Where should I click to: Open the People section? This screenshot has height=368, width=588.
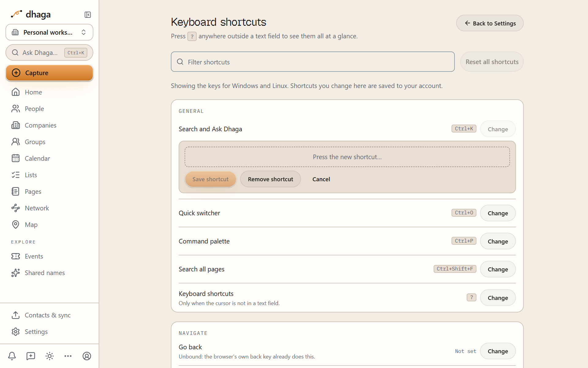click(x=49, y=109)
